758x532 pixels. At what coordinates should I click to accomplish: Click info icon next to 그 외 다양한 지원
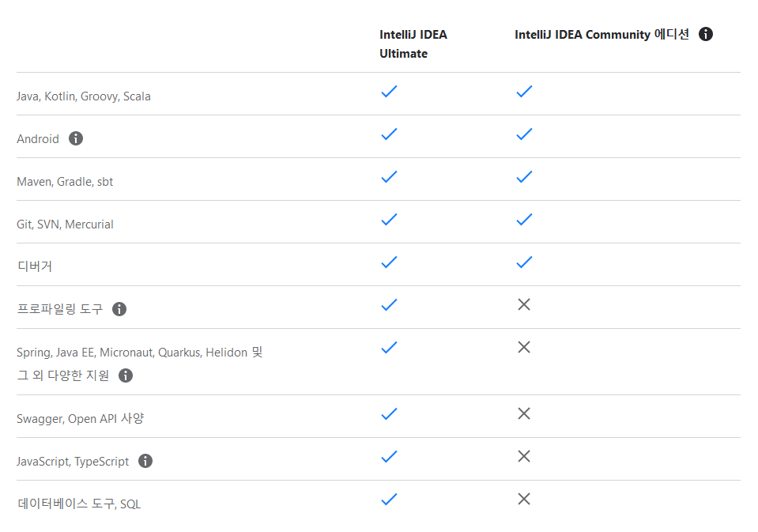click(x=126, y=375)
